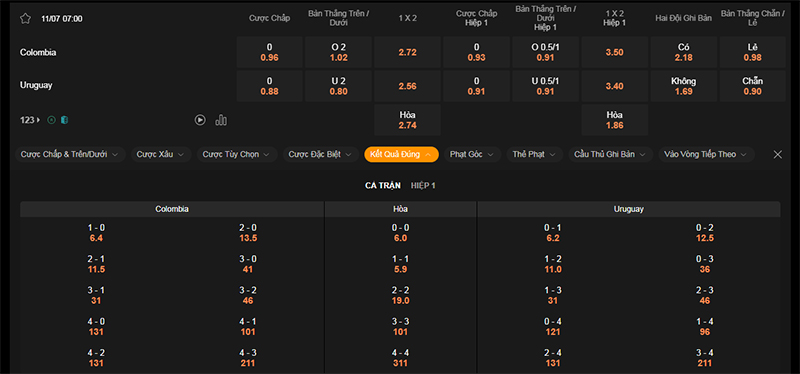Screen dimensions: 800x374
Task: Select odd goals Lẻ at 0.98
Action: point(753,52)
